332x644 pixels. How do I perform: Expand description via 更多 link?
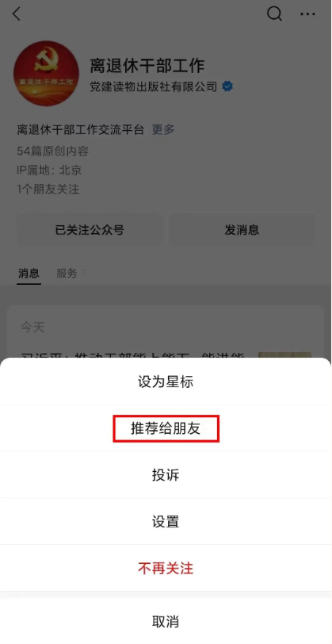coord(163,130)
